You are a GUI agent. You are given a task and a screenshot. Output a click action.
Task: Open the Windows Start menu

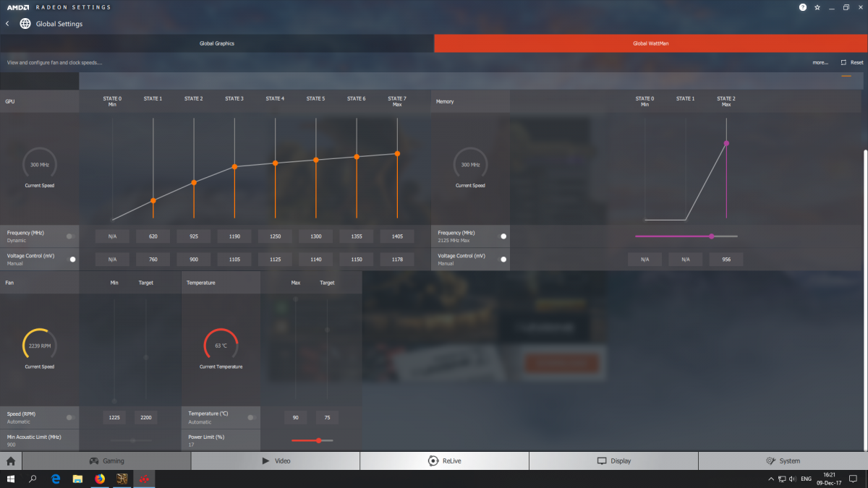pos(11,479)
